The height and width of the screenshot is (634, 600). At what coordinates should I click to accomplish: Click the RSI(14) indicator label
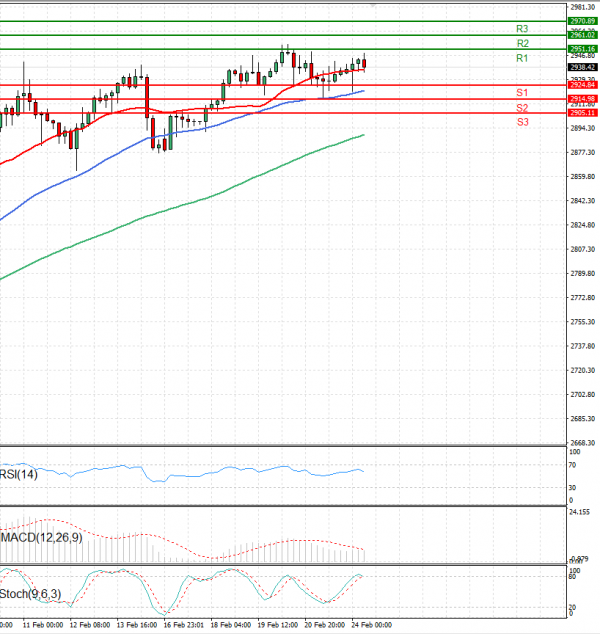pyautogui.click(x=19, y=474)
